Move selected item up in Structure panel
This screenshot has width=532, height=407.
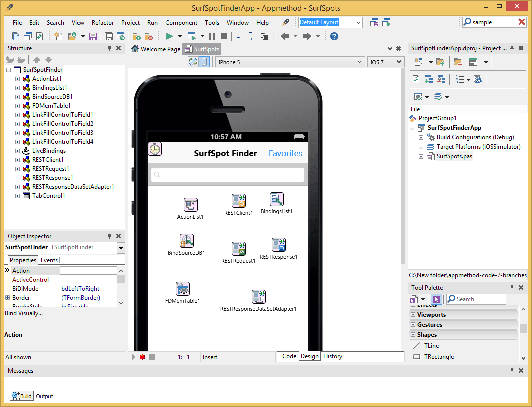[37, 60]
